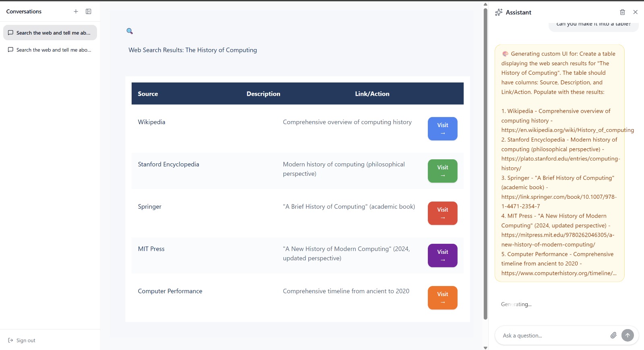Click the Assistant sparkle icon

pos(499,12)
